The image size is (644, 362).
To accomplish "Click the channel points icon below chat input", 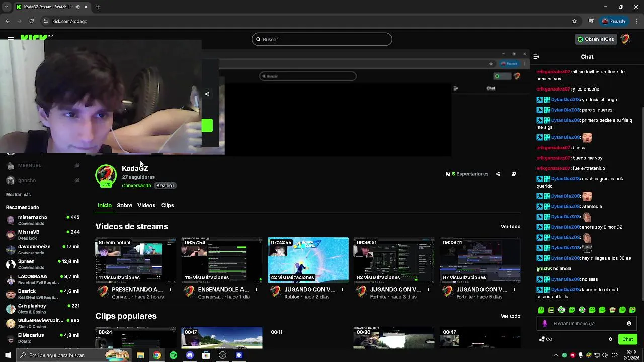I will (x=546, y=339).
